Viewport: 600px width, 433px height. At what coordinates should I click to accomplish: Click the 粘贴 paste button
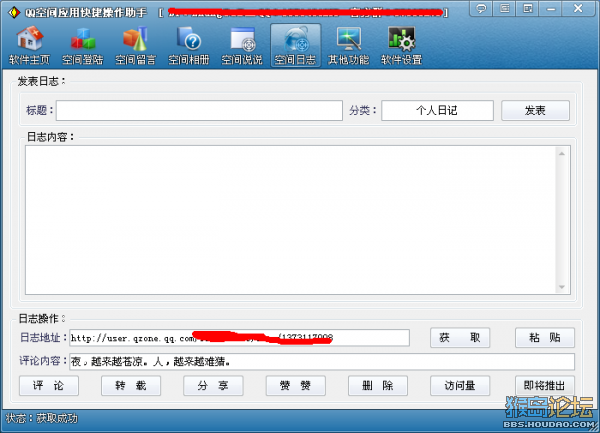pyautogui.click(x=545, y=337)
